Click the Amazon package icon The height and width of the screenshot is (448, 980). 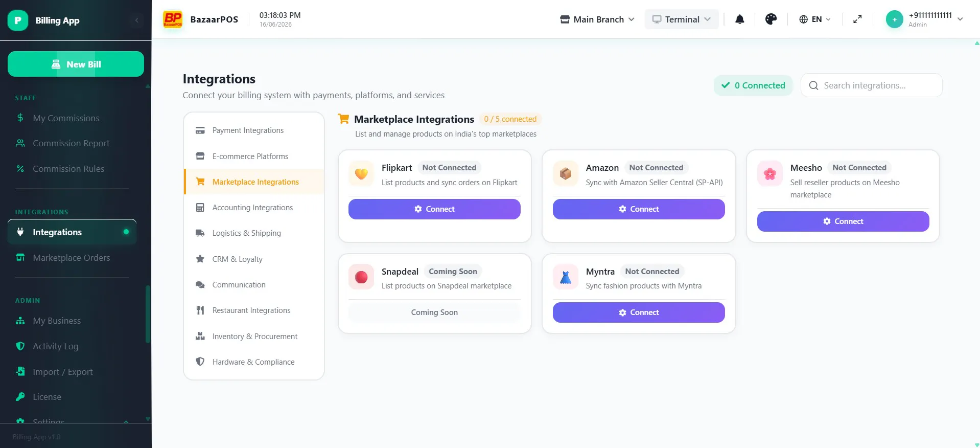(x=566, y=174)
